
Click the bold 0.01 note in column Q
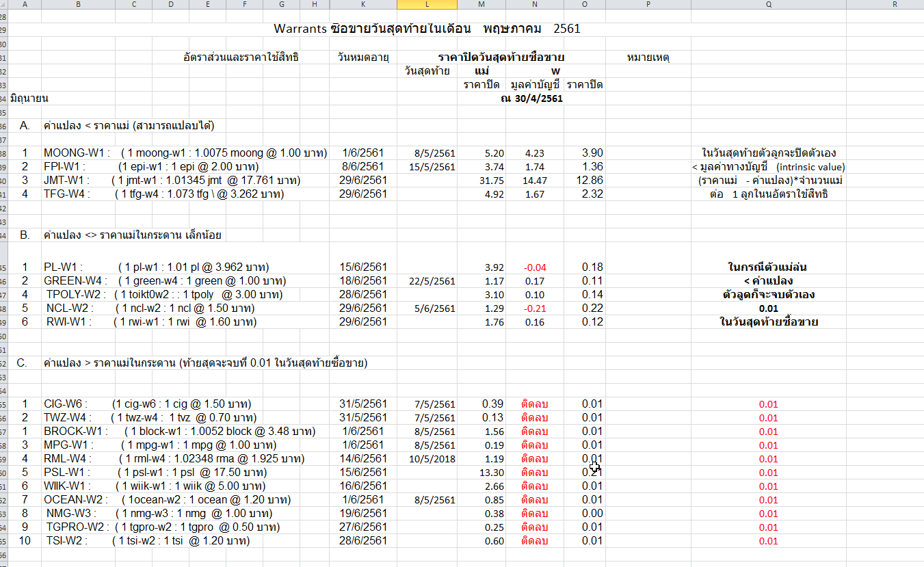(769, 308)
